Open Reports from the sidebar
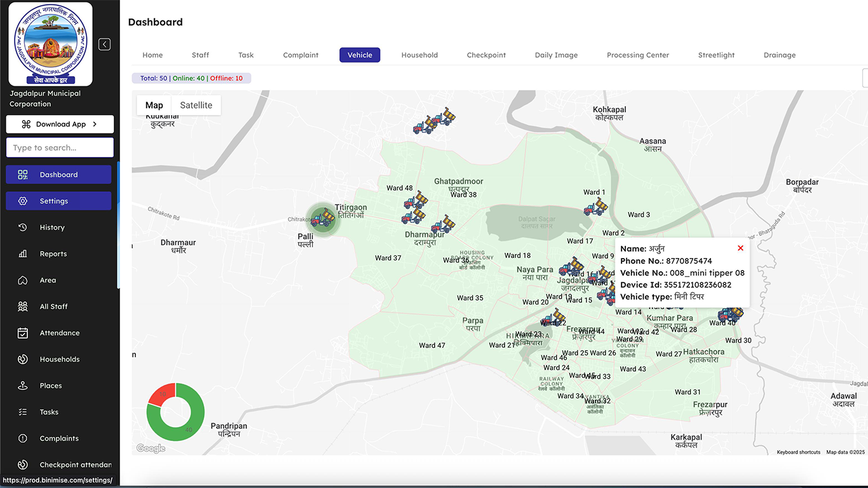Screen dimensions: 868x488 point(58,254)
